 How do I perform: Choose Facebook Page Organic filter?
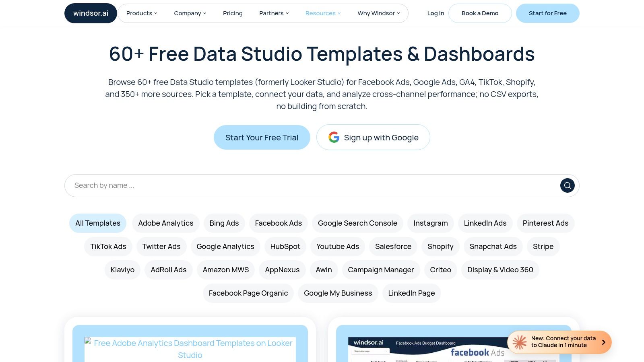click(x=248, y=293)
